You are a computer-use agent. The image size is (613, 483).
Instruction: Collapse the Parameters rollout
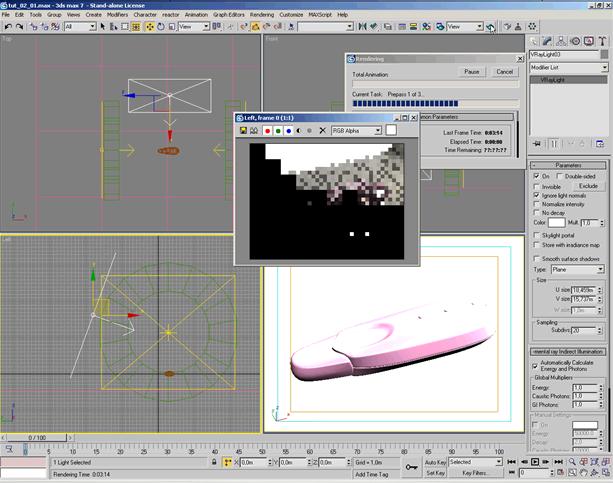(x=568, y=165)
